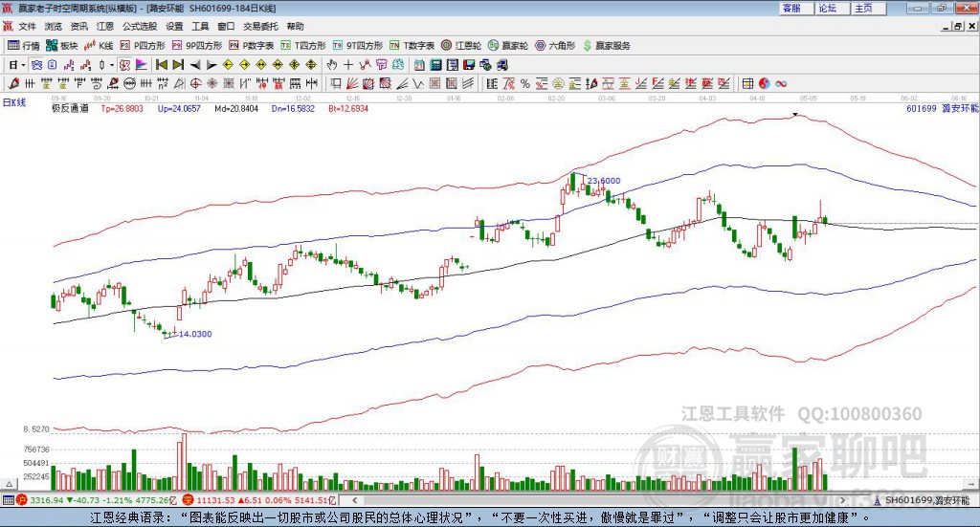This screenshot has width=980, height=527.
Task: Click the 论坛 forum button
Action: (827, 8)
